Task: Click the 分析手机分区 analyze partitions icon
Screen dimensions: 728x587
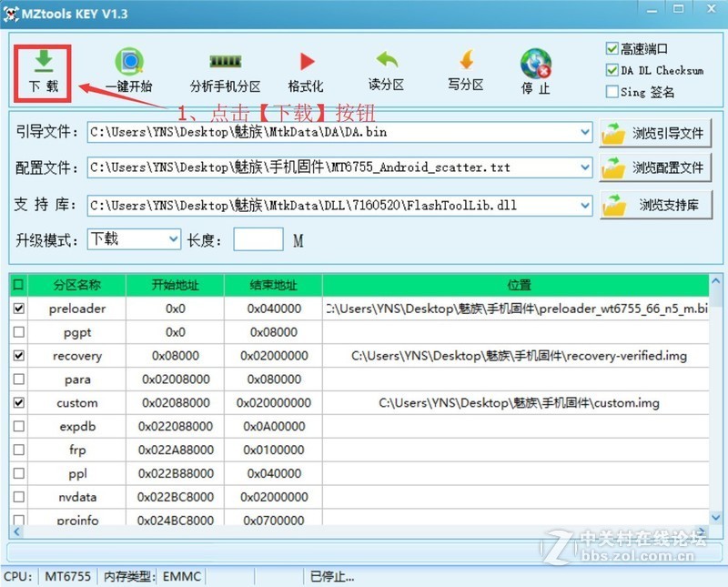Action: pyautogui.click(x=224, y=62)
